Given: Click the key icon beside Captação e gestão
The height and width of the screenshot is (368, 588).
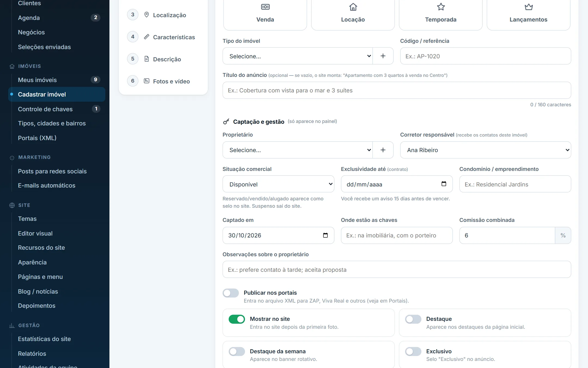Looking at the screenshot, I should 226,122.
